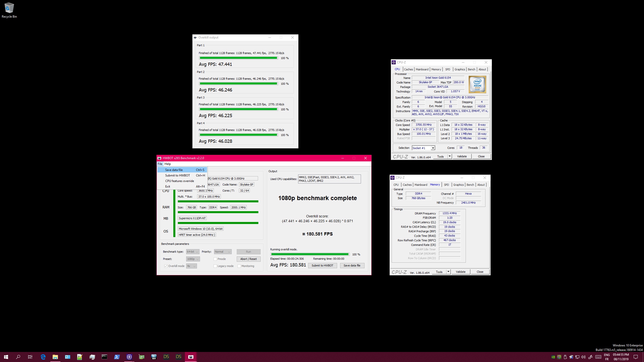Switch to HWBOT x265 taskbar icon

tap(191, 357)
